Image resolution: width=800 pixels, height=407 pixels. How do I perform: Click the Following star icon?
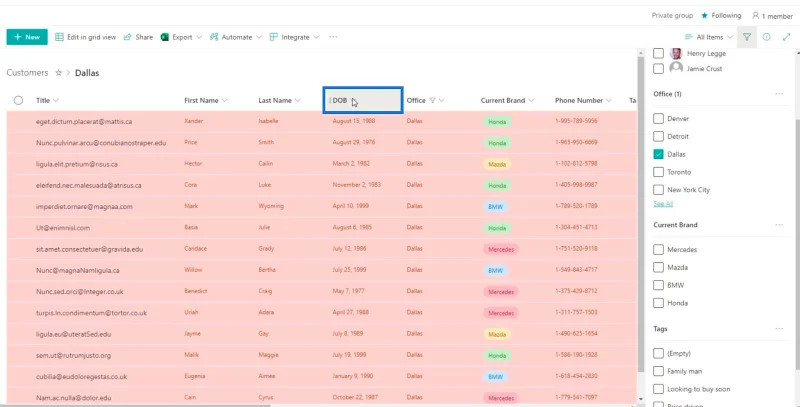(705, 16)
